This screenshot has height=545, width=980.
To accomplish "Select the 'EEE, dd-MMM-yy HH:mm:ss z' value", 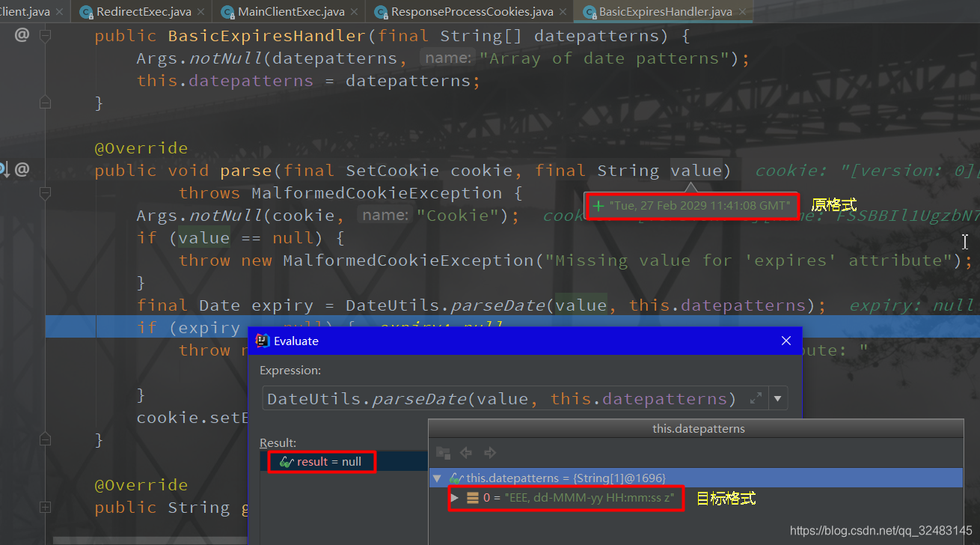I will point(589,498).
